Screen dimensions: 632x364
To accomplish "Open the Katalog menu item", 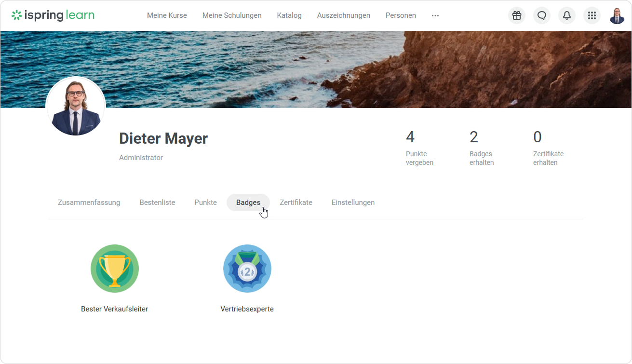I will 289,15.
